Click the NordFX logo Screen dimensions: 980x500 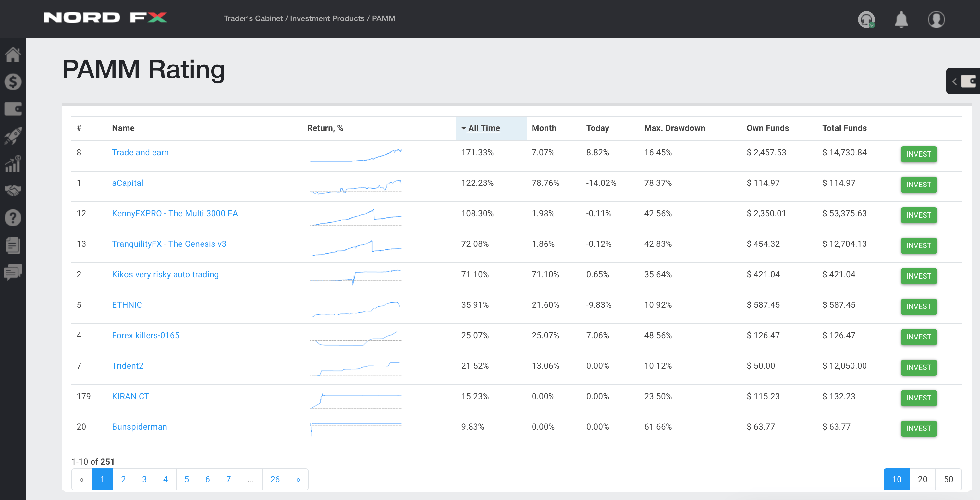tap(105, 18)
